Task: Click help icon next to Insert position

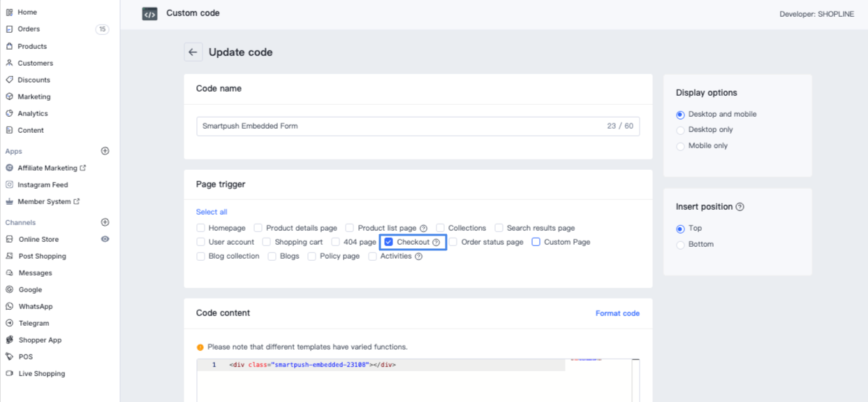Action: 740,207
